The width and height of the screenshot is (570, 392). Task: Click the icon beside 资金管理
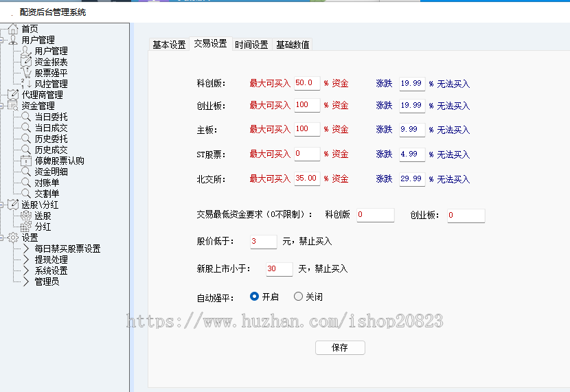point(13,106)
